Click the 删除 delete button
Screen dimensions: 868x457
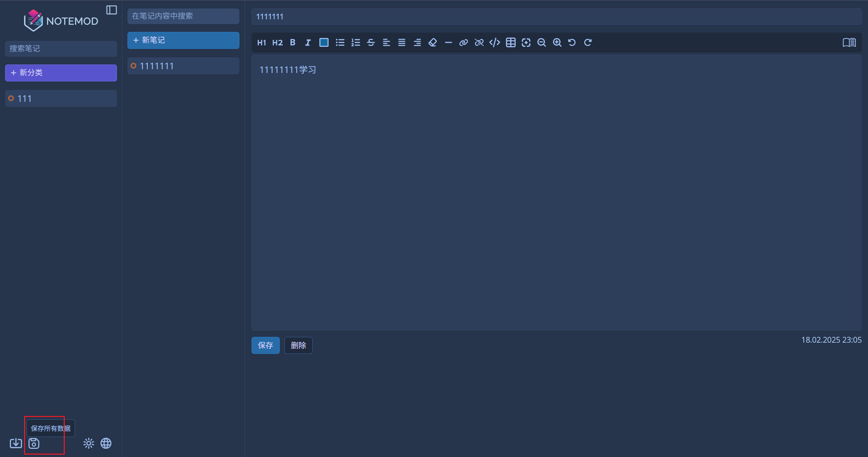(298, 345)
